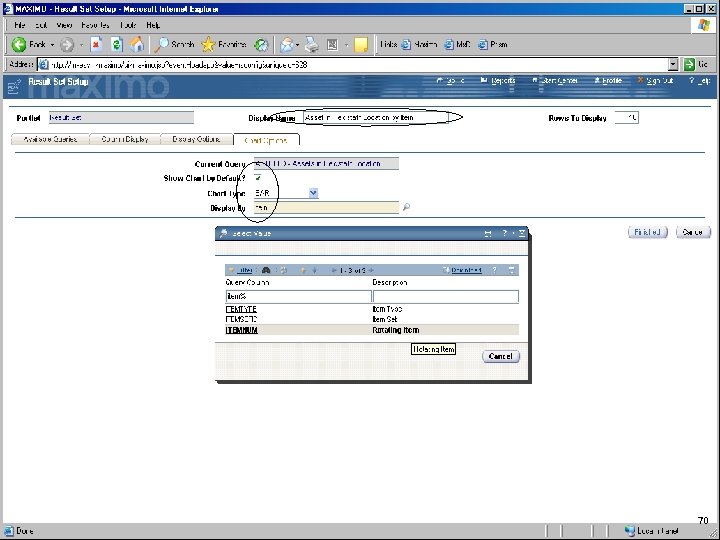Click help question mark in table toolbar
This screenshot has height=540, width=720.
pos(494,270)
